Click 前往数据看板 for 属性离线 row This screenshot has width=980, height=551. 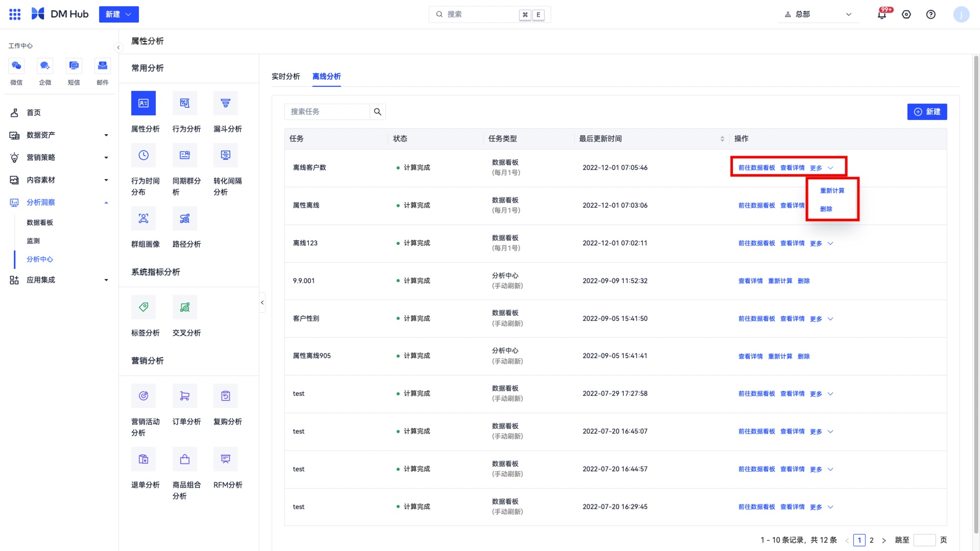756,206
